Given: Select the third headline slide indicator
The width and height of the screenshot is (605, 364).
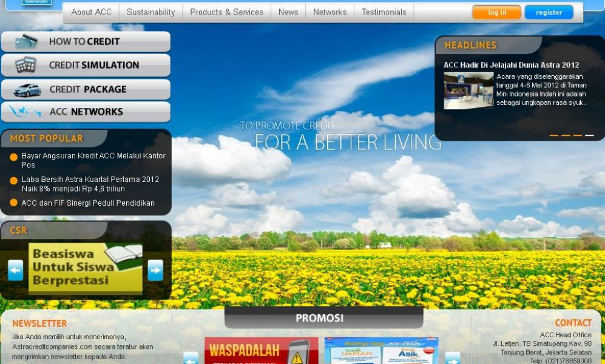Looking at the screenshot, I should pyautogui.click(x=578, y=135).
